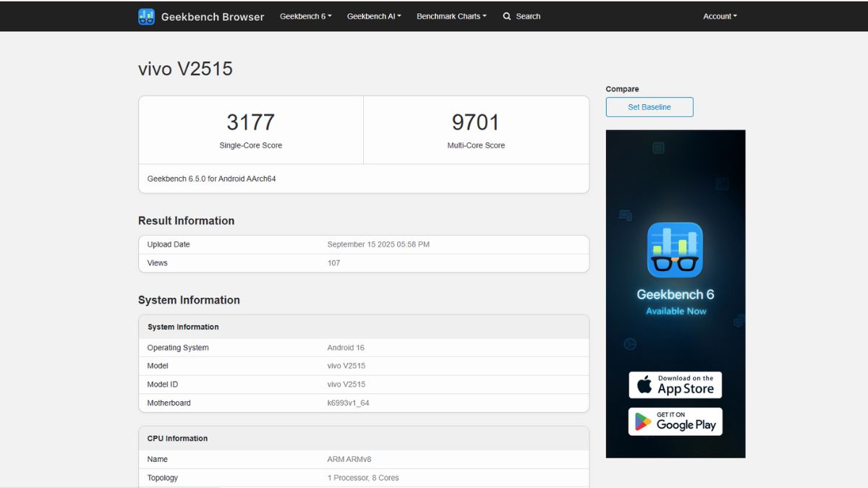Expand the Benchmark Charts dropdown

coord(451,16)
